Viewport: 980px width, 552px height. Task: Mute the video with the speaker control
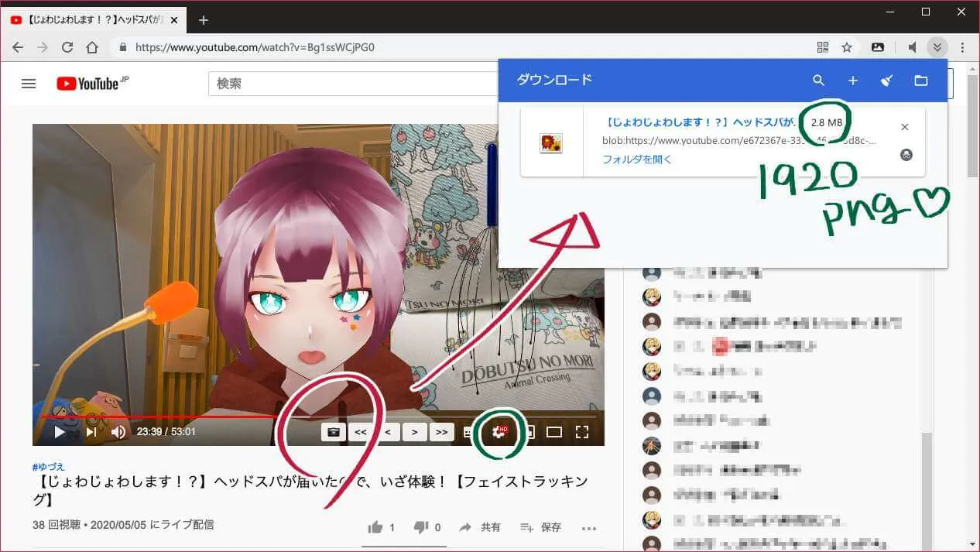coord(118,432)
